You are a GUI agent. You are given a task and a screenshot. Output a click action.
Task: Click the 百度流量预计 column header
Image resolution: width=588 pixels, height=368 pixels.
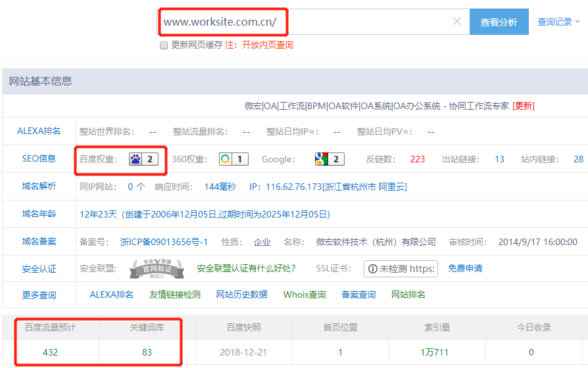click(x=50, y=327)
